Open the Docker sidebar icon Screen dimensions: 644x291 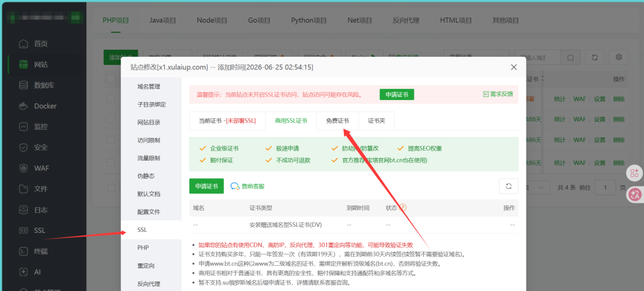tap(25, 106)
